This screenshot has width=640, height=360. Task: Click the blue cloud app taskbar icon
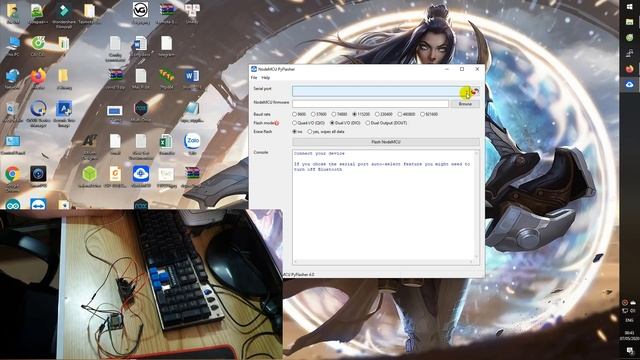tap(629, 84)
